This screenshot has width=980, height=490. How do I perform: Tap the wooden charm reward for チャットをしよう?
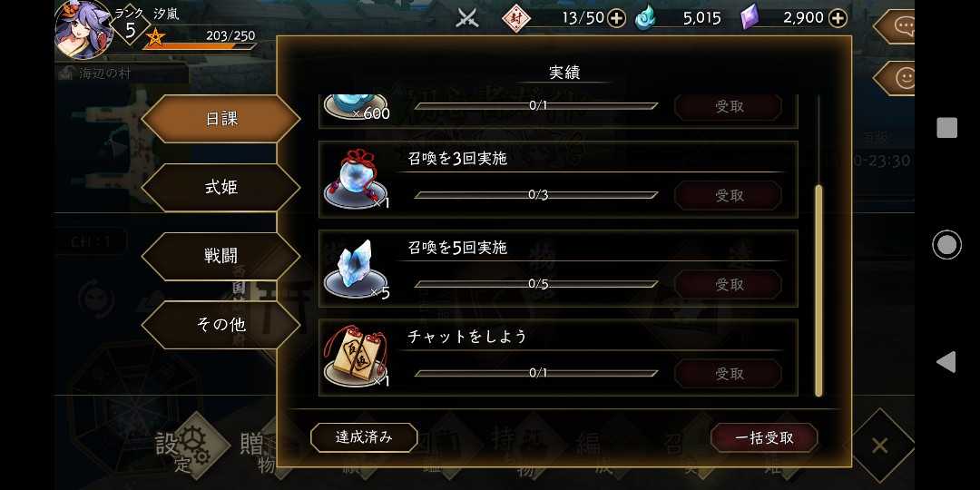click(x=357, y=357)
